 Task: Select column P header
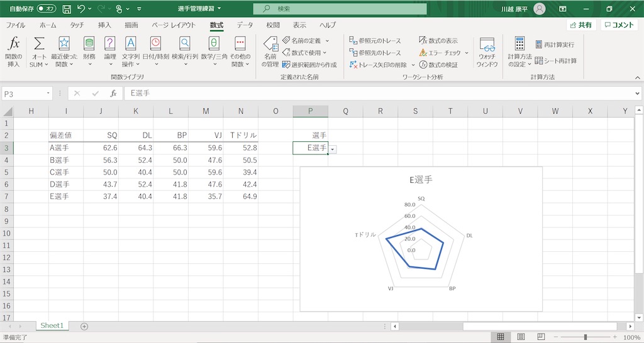coord(311,111)
